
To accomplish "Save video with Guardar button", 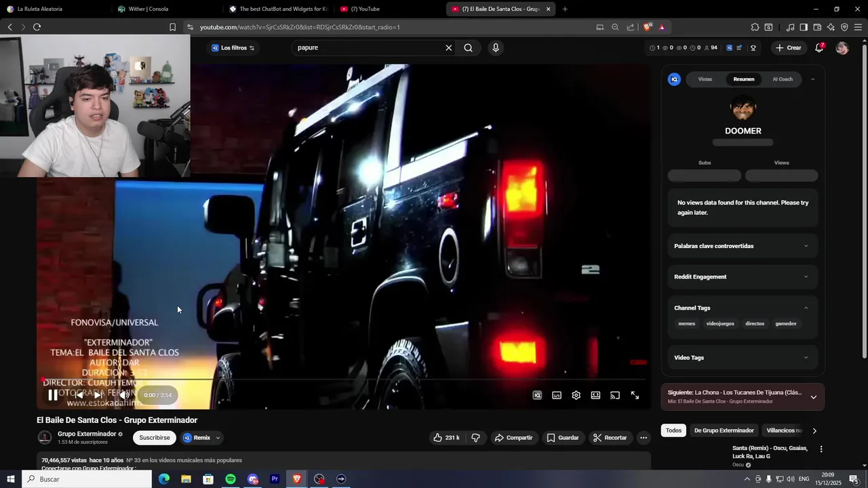I will point(563,438).
